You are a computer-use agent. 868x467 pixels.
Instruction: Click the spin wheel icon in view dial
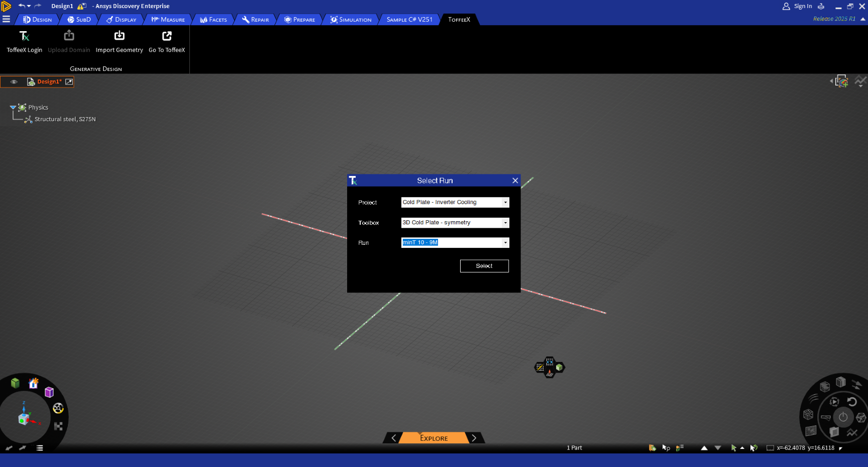58,408
